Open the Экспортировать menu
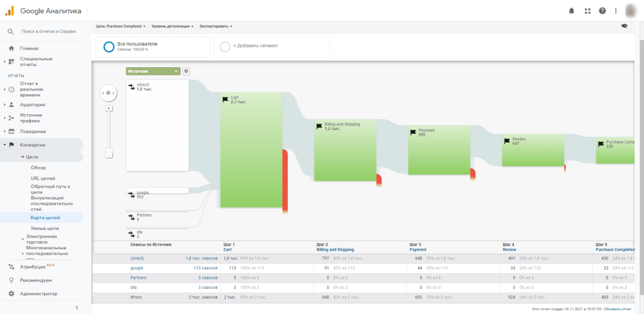 click(x=216, y=26)
